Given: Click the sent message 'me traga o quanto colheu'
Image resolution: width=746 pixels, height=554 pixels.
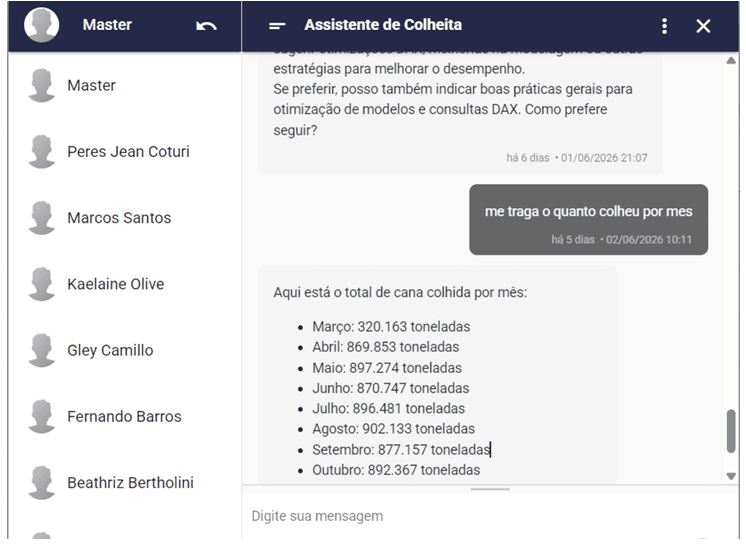Looking at the screenshot, I should 588,219.
